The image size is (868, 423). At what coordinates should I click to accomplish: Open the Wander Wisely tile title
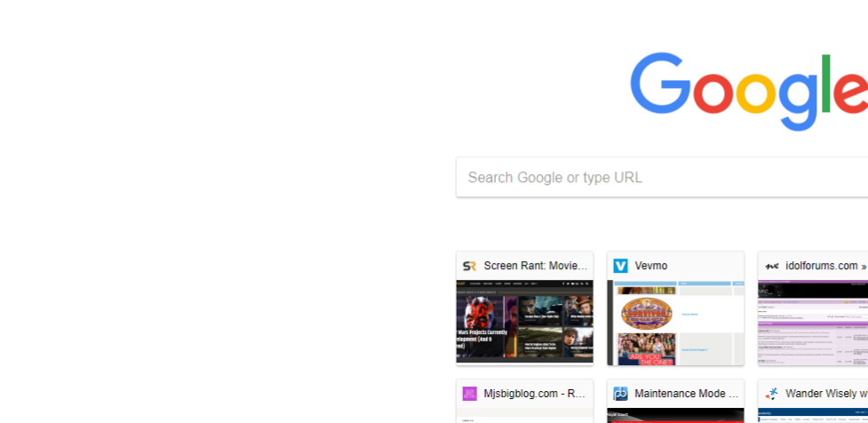tap(826, 394)
